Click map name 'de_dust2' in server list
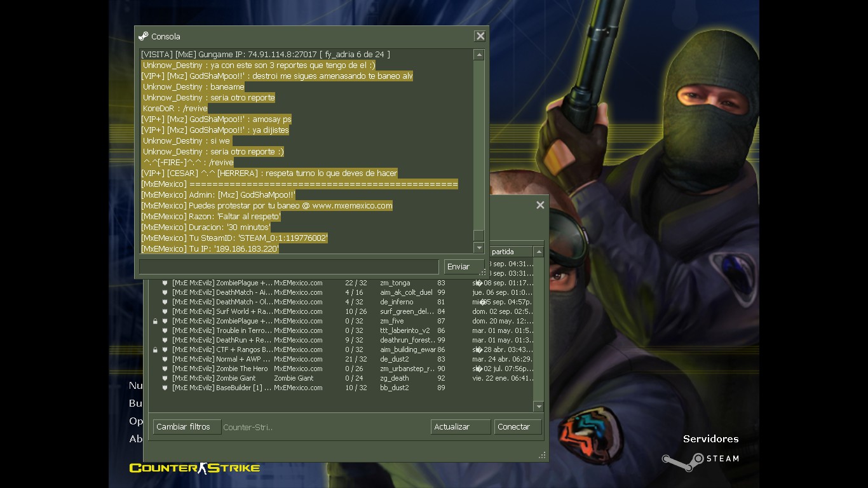This screenshot has width=868, height=488. pos(394,359)
